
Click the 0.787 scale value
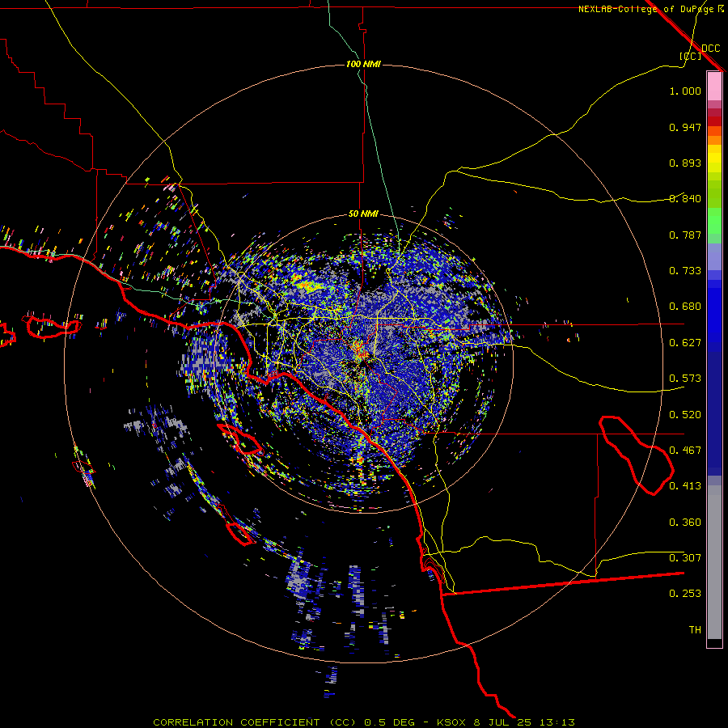point(685,235)
